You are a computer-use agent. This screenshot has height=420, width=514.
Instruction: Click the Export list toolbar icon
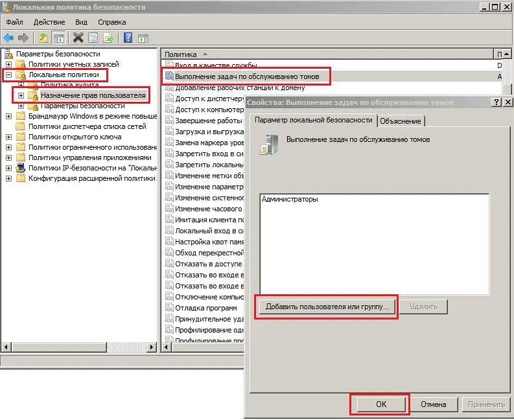108,38
